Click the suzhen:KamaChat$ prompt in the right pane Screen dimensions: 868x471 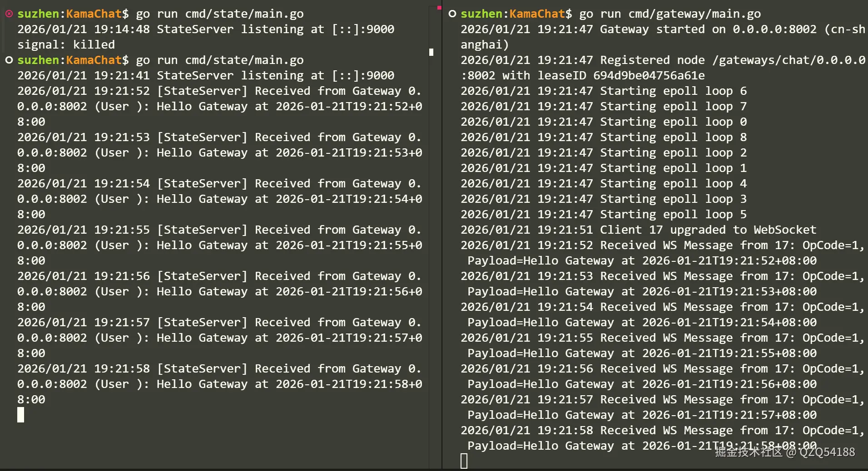[516, 14]
